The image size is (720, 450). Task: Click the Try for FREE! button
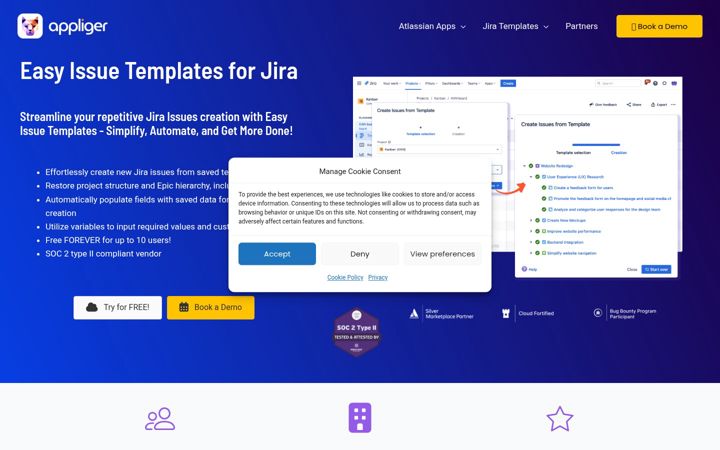point(118,307)
